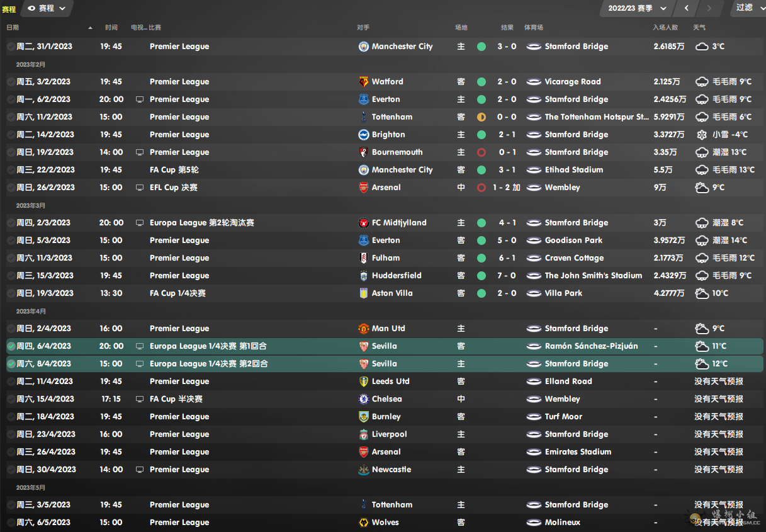766x532 pixels.
Task: Click the green win indicator on Huddersfield row
Action: 482,276
